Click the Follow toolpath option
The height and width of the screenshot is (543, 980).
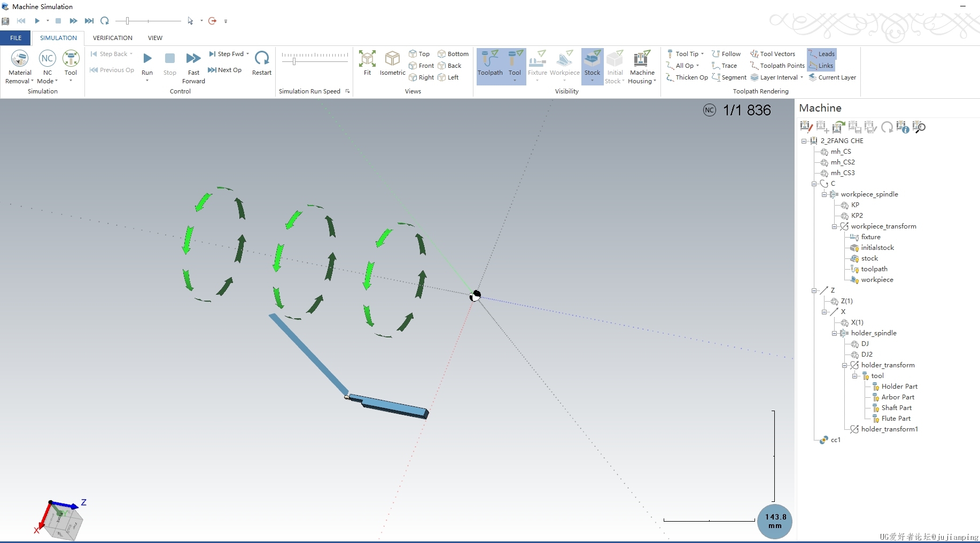[726, 54]
